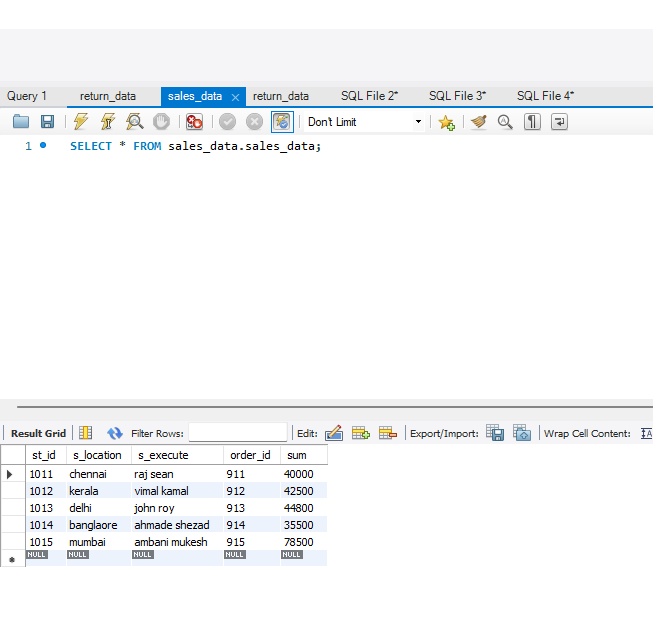The image size is (653, 640).
Task: Add query to favorites star icon
Action: click(446, 122)
